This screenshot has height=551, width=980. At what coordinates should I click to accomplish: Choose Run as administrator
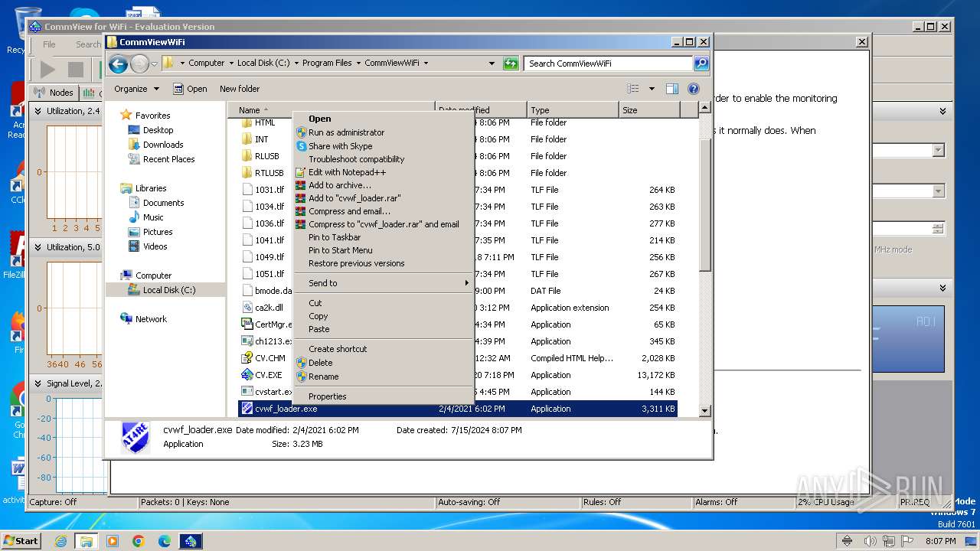[x=346, y=132]
